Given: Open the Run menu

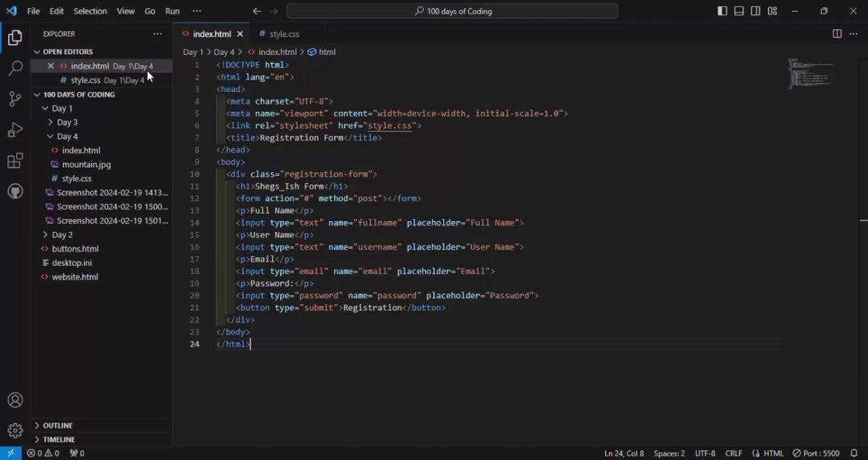Looking at the screenshot, I should [x=172, y=11].
